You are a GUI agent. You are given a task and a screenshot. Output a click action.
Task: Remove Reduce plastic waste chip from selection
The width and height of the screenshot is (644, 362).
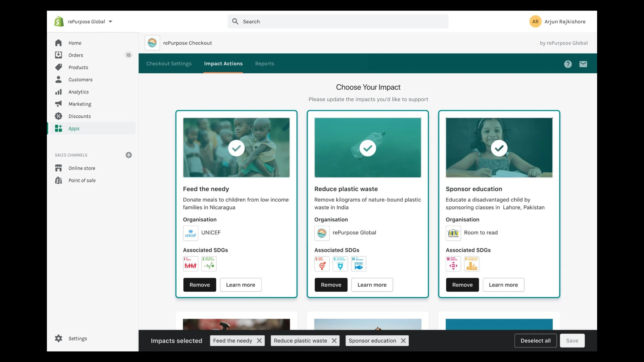334,341
